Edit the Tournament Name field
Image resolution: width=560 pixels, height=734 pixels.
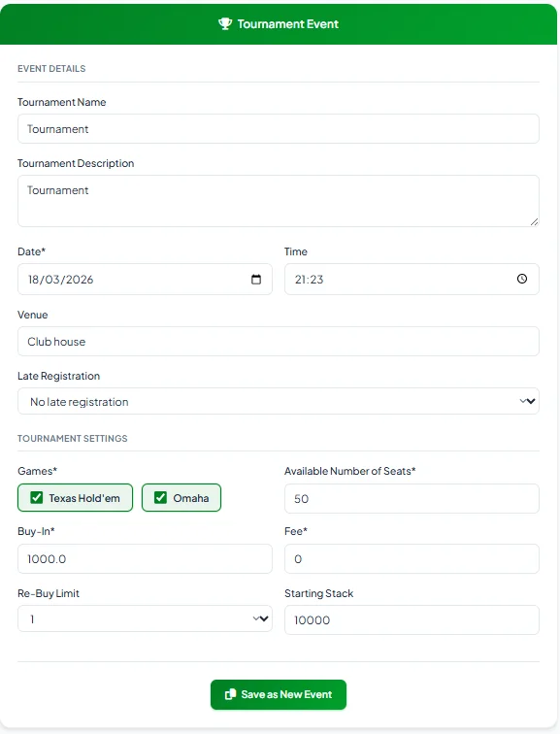tap(279, 129)
